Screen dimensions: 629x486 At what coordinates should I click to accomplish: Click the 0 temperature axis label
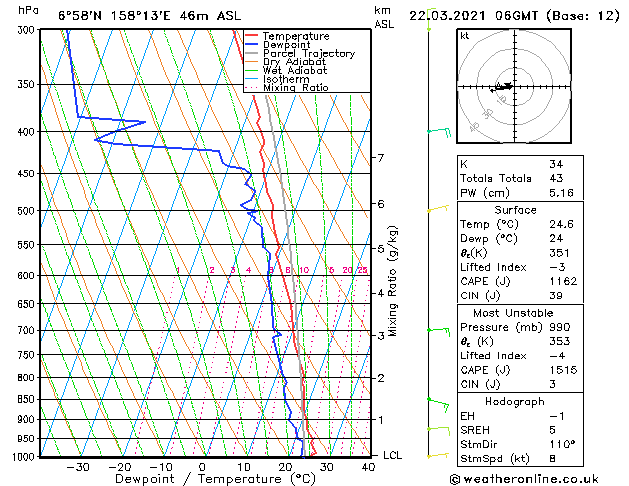pyautogui.click(x=203, y=467)
